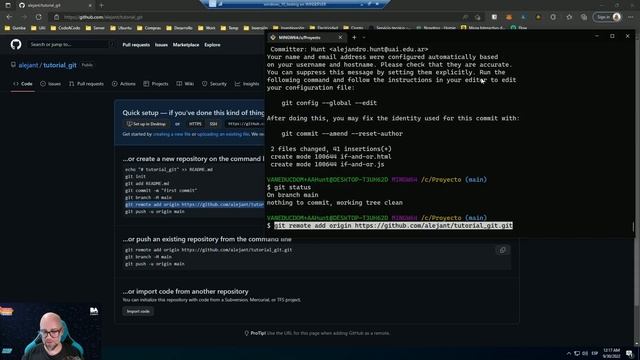640x360 pixels.
Task: Select the Issues repository tab
Action: click(51, 84)
